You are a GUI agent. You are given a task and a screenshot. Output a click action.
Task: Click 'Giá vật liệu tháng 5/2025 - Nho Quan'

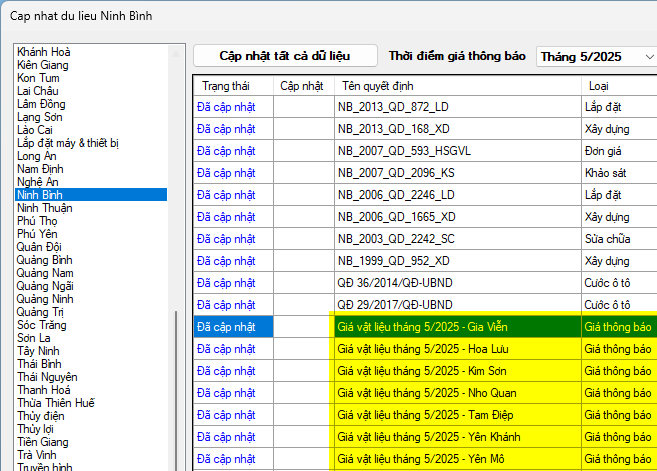point(458,393)
